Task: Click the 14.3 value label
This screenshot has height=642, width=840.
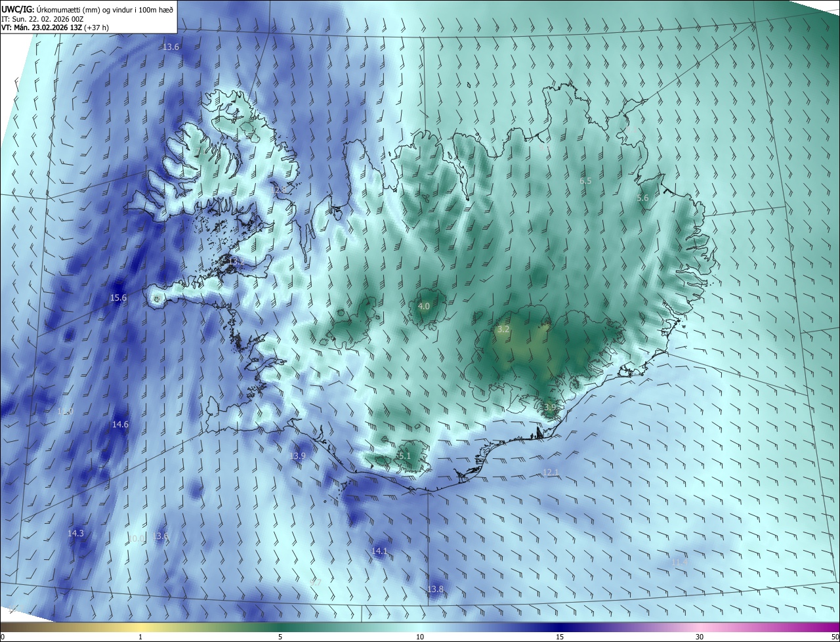Action: click(x=75, y=534)
